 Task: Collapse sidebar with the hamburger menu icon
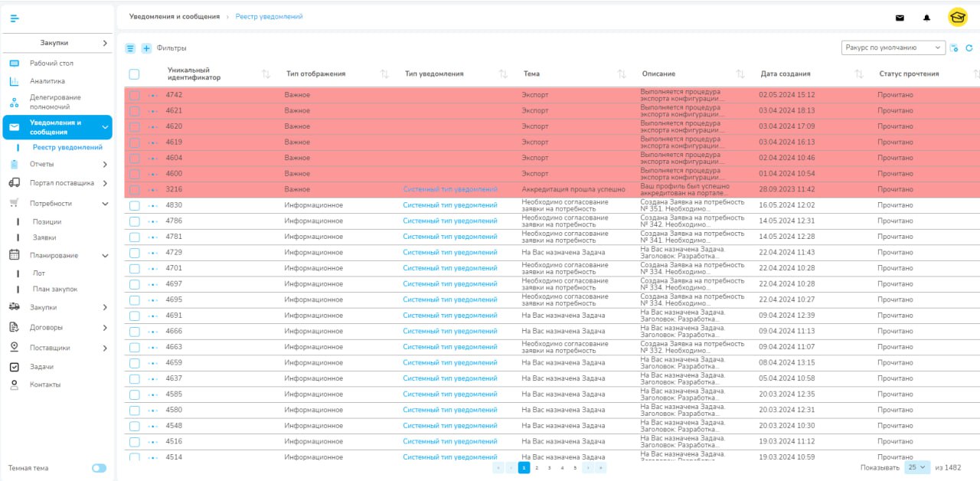15,17
